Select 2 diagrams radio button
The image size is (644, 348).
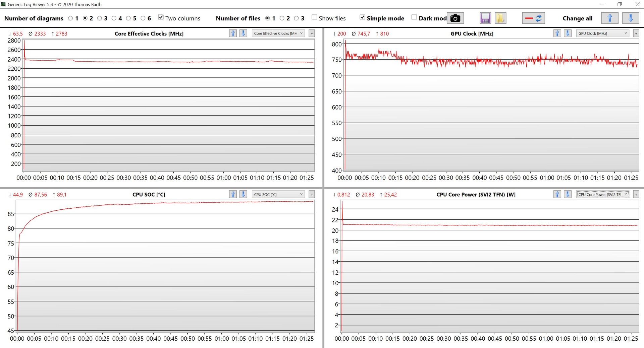[x=85, y=18]
